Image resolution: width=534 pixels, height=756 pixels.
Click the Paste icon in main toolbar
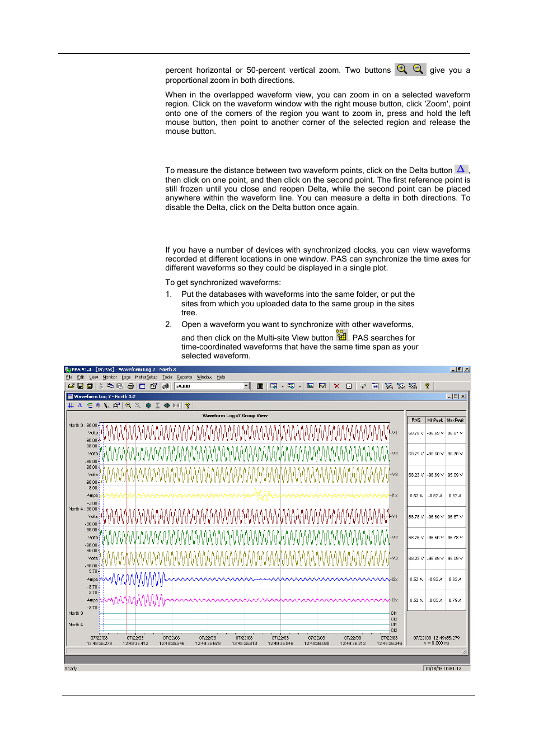(x=119, y=386)
